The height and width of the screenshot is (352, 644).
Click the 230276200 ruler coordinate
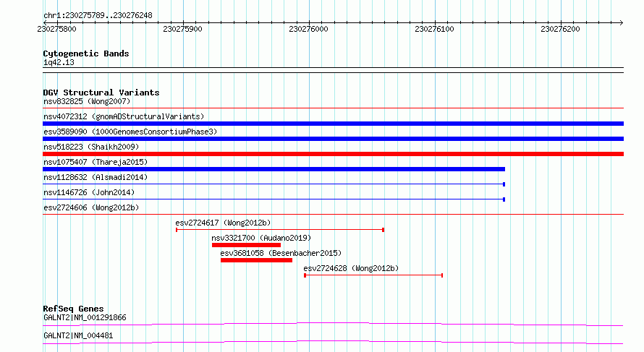point(560,29)
